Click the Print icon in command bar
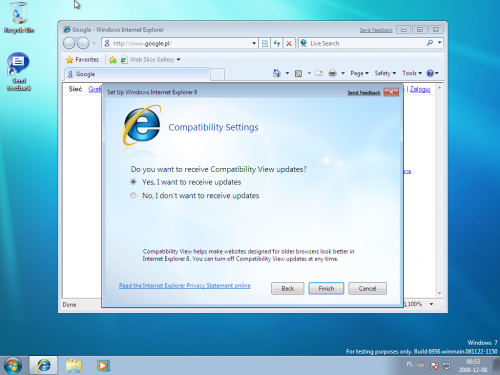Viewport: 500px width, 375px height. (x=332, y=73)
